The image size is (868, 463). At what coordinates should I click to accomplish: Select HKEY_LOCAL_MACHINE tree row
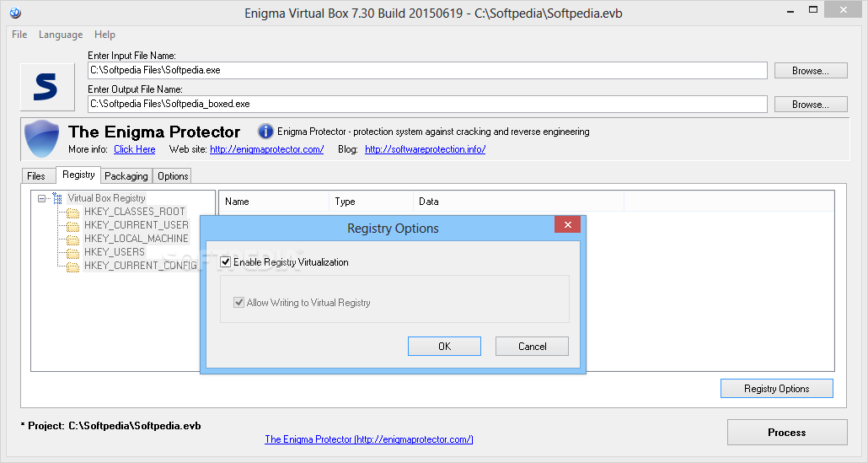click(137, 238)
